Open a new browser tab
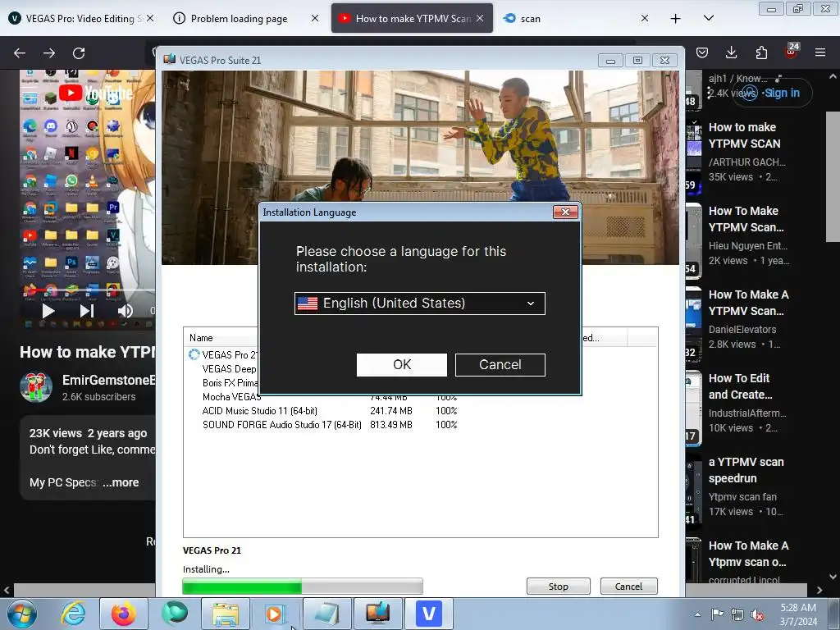 (676, 19)
